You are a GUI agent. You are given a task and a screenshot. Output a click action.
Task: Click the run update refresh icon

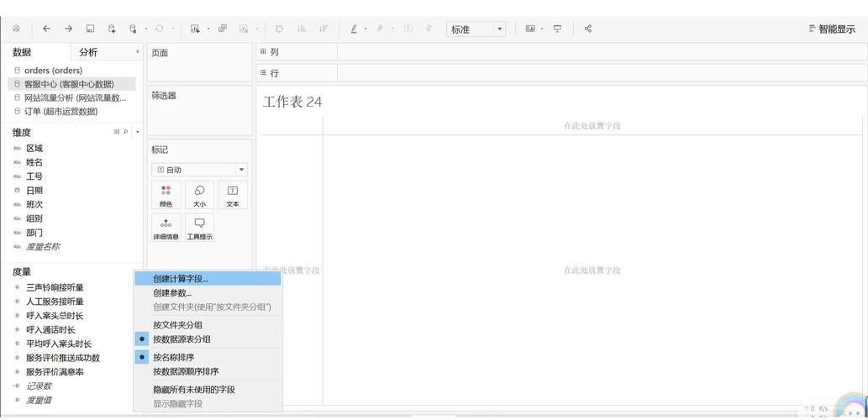click(x=160, y=29)
